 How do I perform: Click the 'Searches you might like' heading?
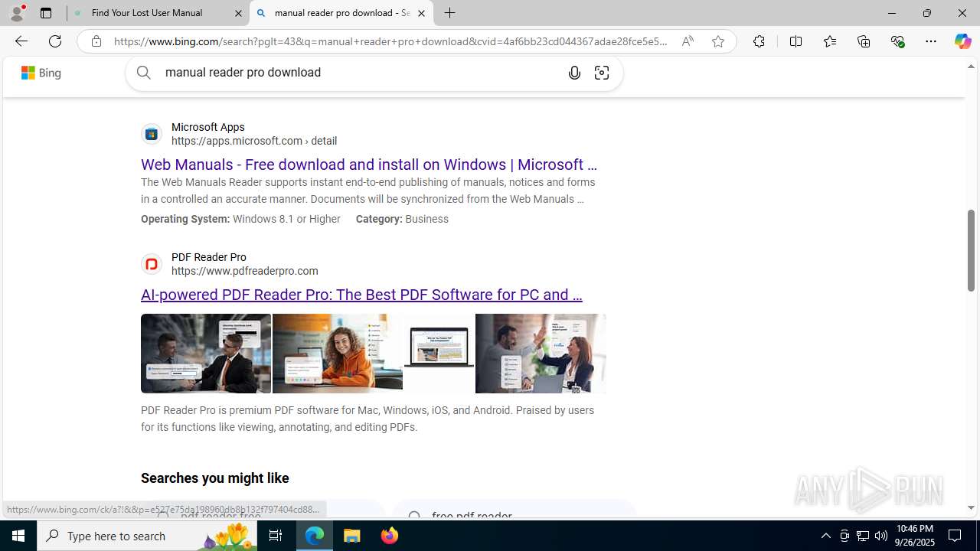pyautogui.click(x=215, y=478)
